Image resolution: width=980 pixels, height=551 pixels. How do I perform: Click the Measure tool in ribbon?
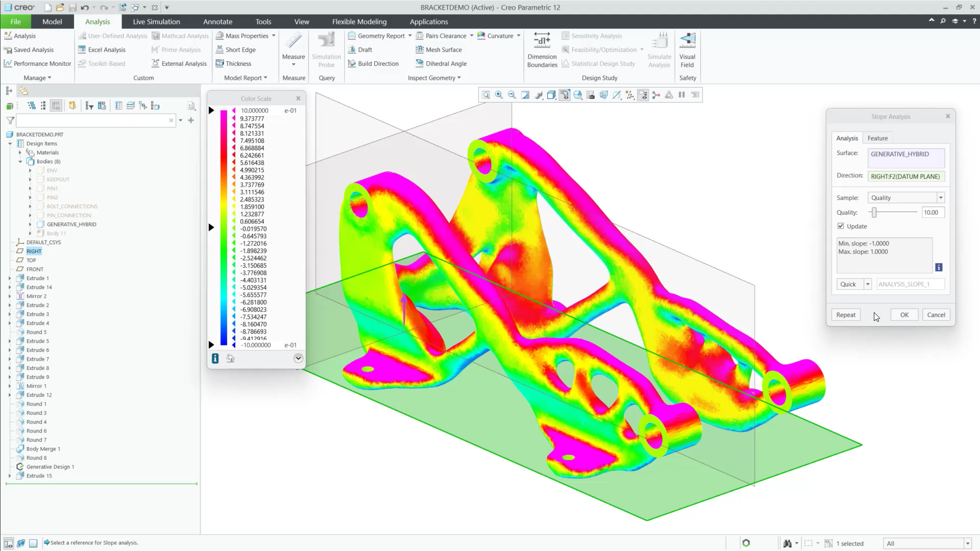[293, 49]
